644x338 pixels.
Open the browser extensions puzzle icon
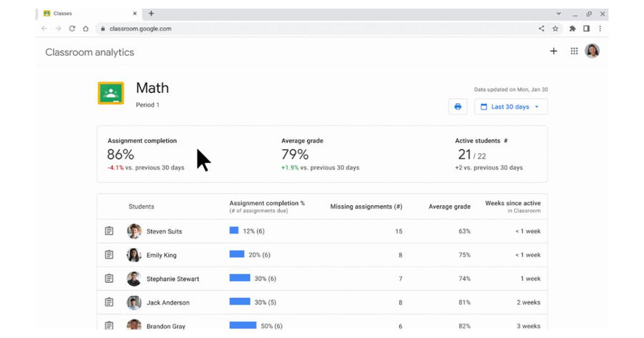click(x=572, y=29)
